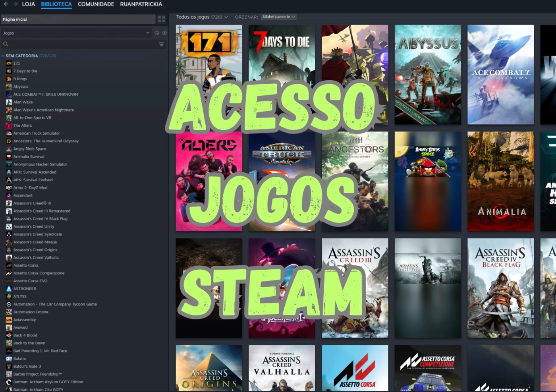The height and width of the screenshot is (392, 556).
Task: Switch to the LOJA tab
Action: click(28, 4)
